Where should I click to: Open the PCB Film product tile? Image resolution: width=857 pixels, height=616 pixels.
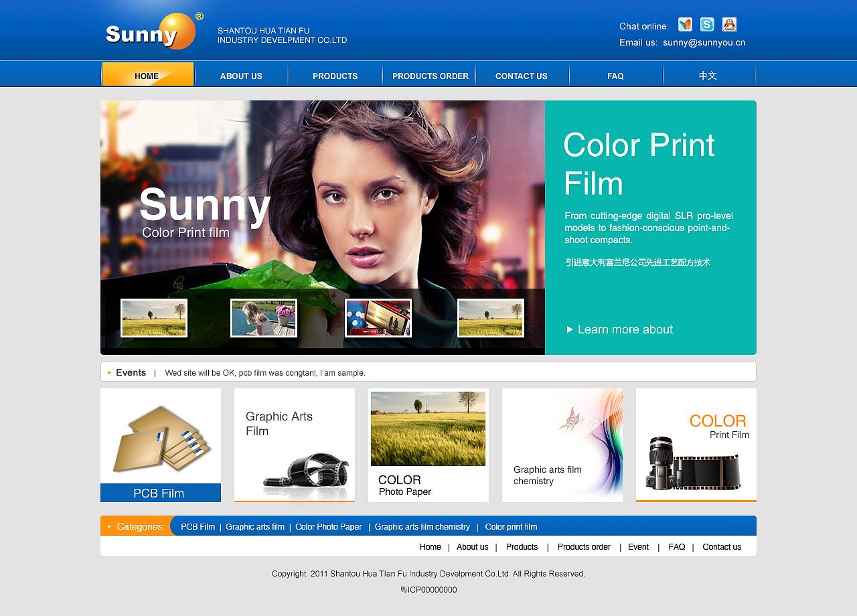(x=161, y=445)
